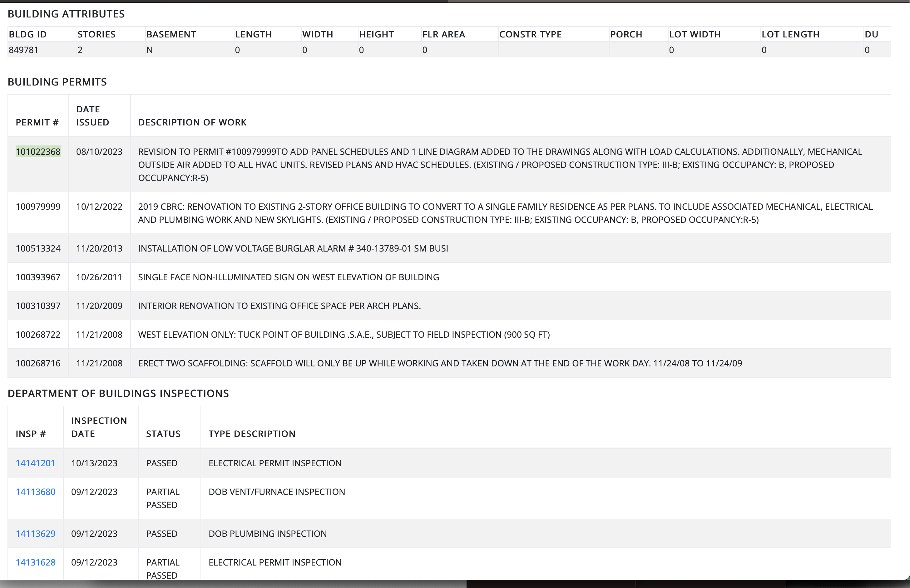The image size is (910, 588).
Task: Open inspection link 14131628
Action: [35, 562]
